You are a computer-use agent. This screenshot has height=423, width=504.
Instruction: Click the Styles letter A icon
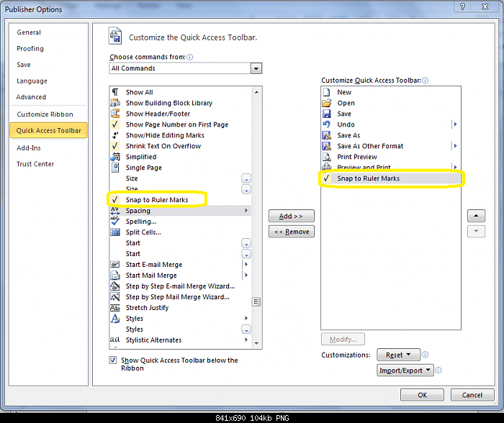coord(115,318)
